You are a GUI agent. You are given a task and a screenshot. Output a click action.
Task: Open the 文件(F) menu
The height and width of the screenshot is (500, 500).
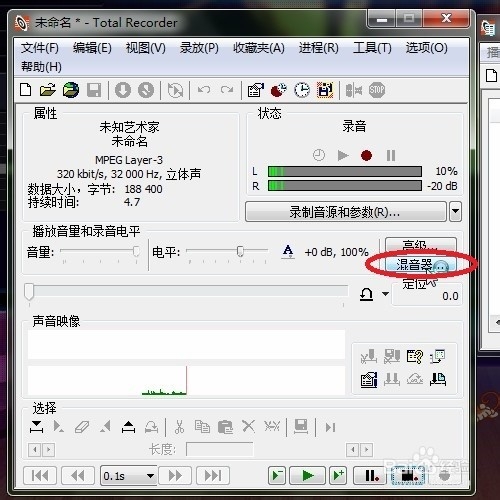click(40, 48)
